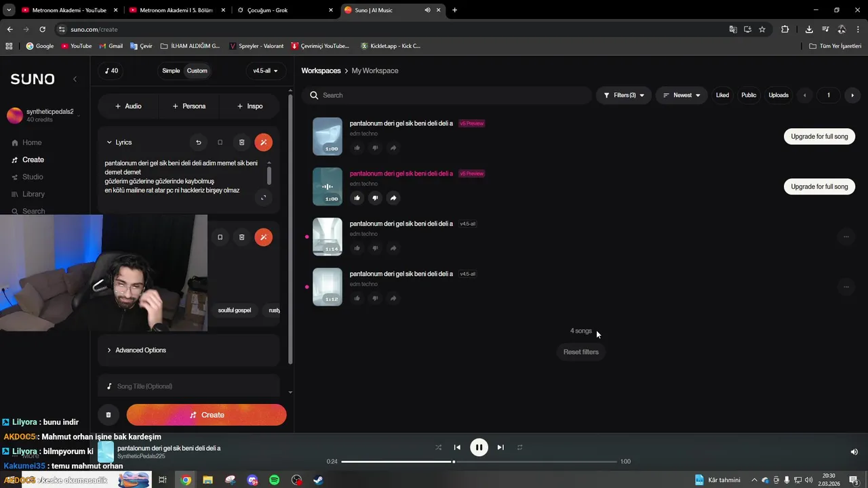Pause the playing song
Viewport: 868px width, 488px height.
(x=479, y=447)
